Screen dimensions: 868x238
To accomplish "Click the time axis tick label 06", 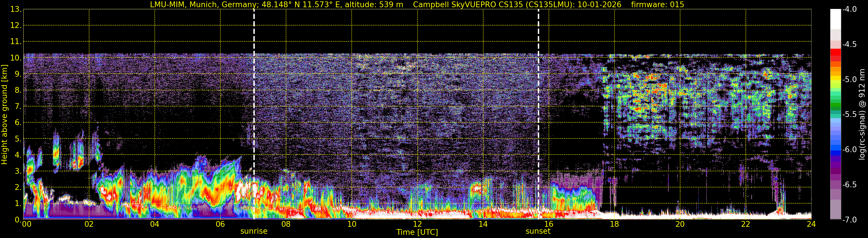I will (220, 224).
